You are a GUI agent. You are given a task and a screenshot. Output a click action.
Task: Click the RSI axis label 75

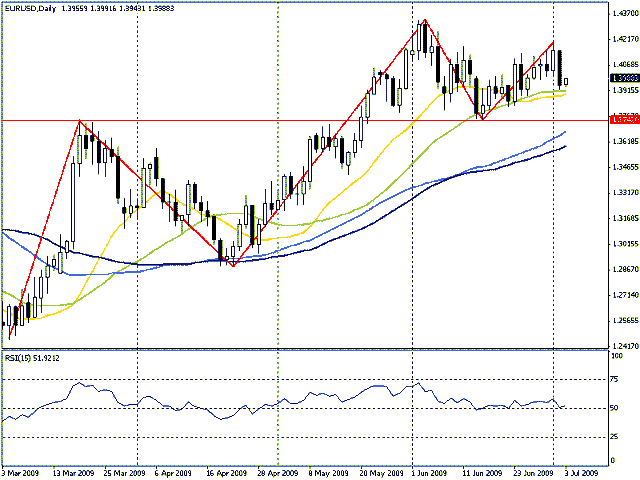click(615, 380)
